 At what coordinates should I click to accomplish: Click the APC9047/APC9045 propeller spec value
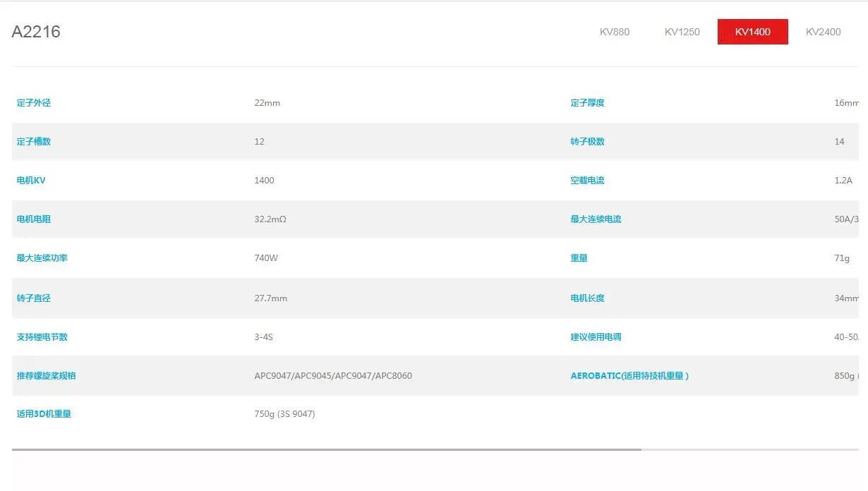[x=333, y=376]
